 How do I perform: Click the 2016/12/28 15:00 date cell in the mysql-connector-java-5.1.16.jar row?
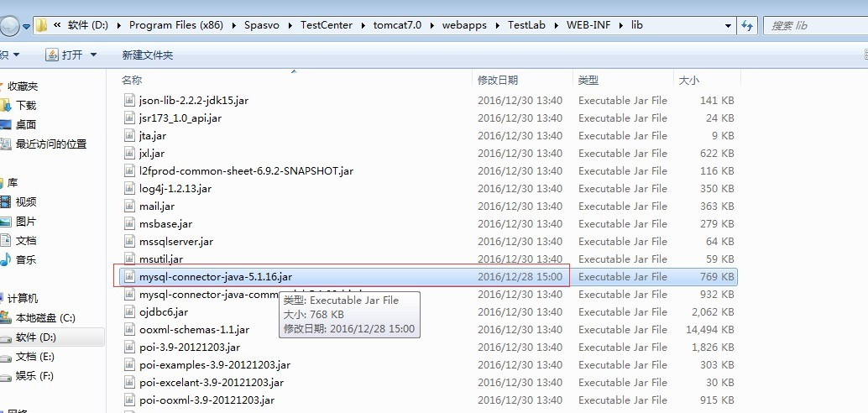(x=520, y=277)
